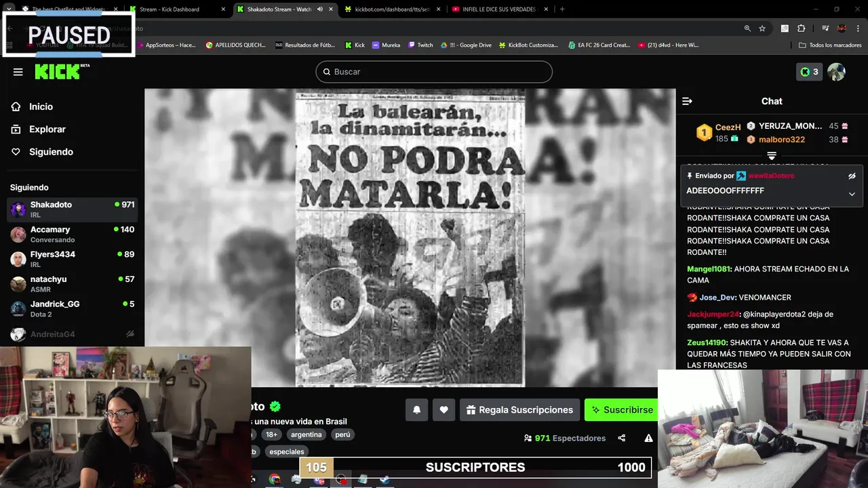Select the argentina tag

pos(307,434)
